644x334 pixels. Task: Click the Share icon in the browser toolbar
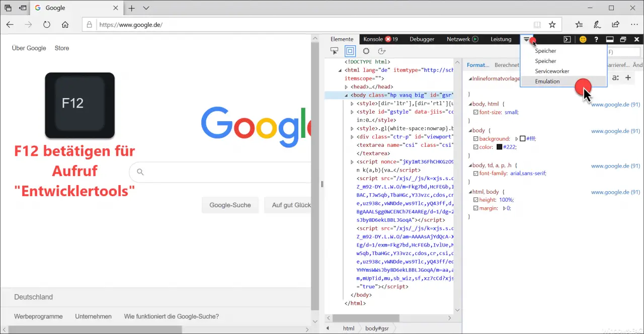click(615, 25)
